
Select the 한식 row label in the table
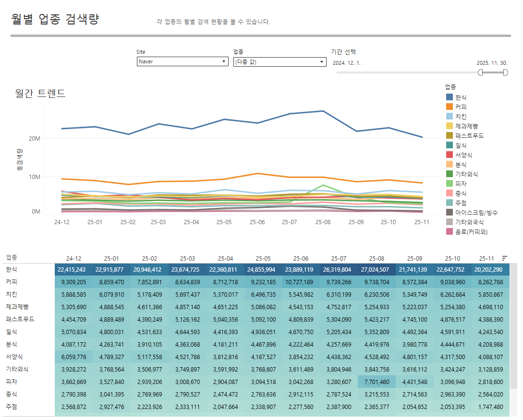[x=11, y=269]
